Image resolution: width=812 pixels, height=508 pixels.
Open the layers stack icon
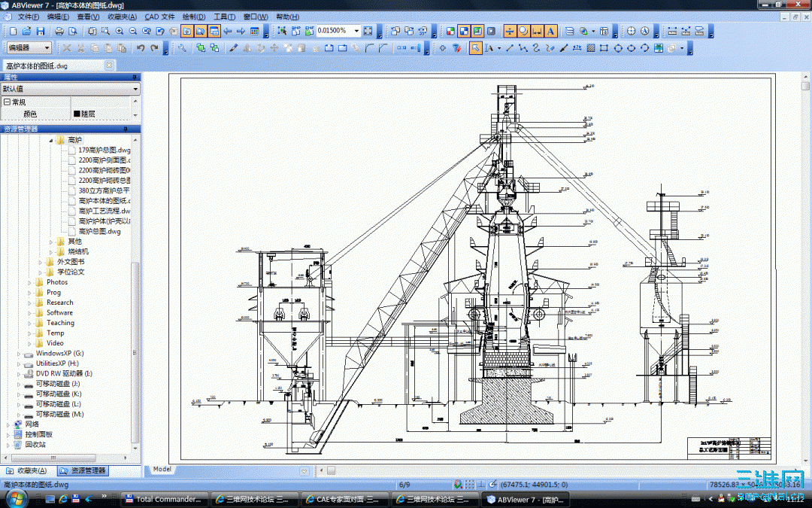570,31
